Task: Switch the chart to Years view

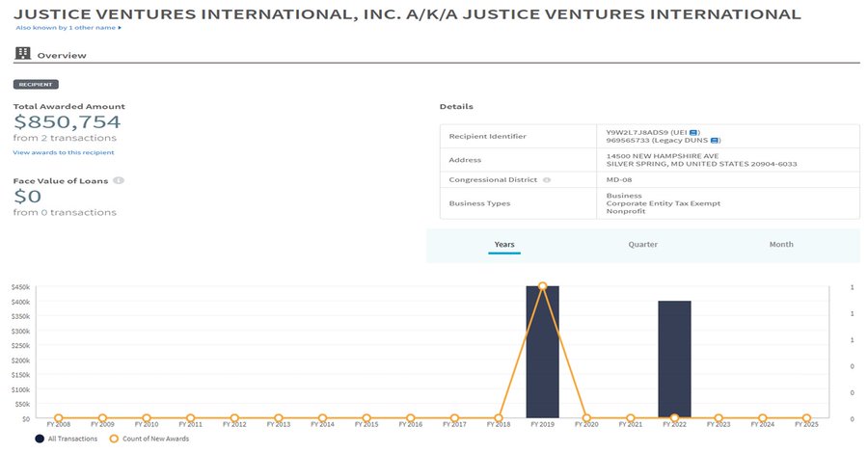Action: point(503,245)
